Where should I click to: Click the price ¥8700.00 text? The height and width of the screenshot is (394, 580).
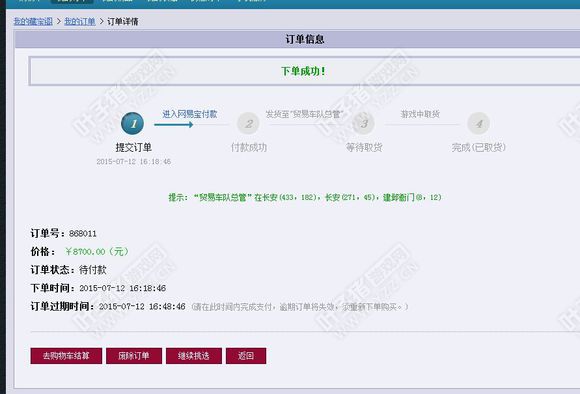97,252
